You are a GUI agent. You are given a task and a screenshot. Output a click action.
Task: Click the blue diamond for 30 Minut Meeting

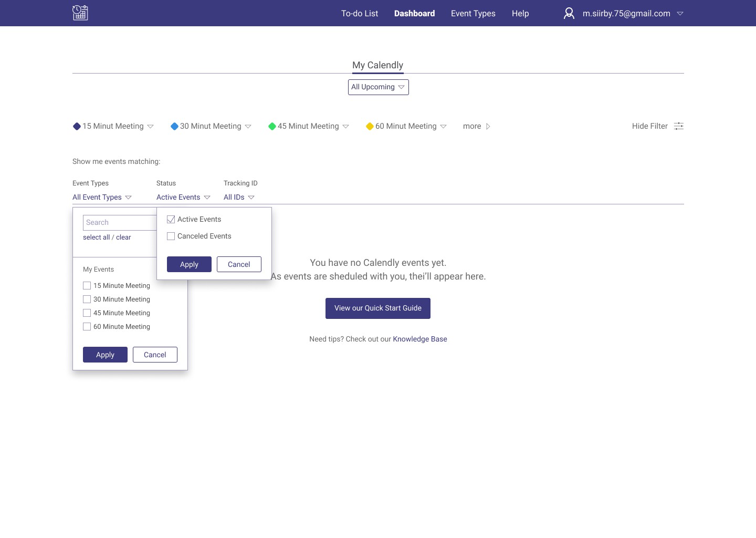tap(174, 126)
